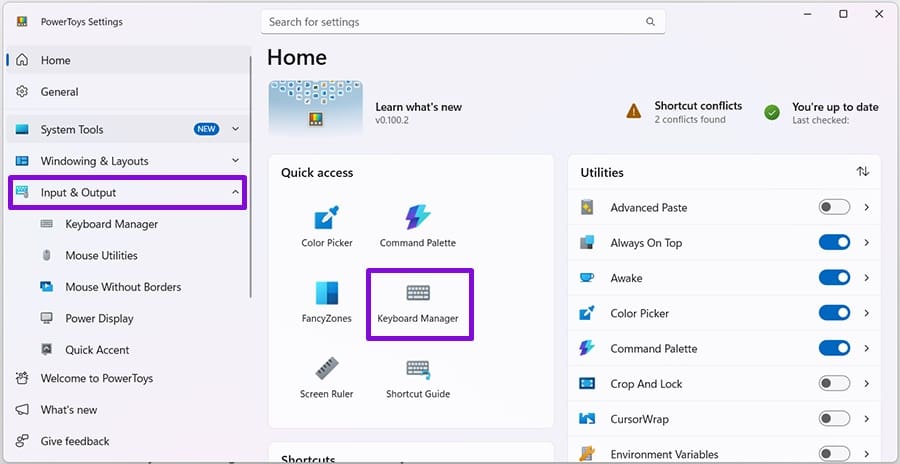Click the green up-to-date checkmark icon
The height and width of the screenshot is (464, 900).
[772, 112]
